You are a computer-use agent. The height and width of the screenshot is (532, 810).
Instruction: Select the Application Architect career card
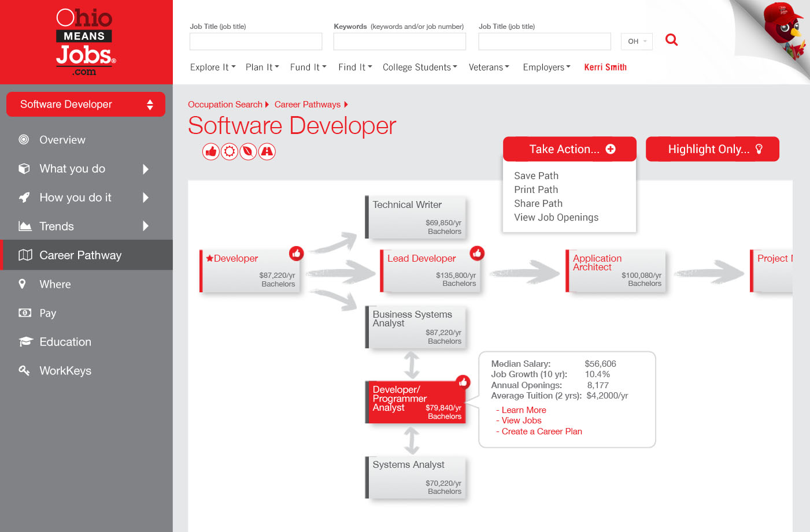pyautogui.click(x=615, y=271)
